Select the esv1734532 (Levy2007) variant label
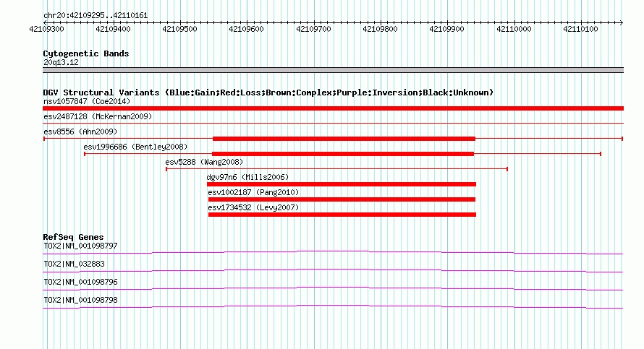The height and width of the screenshot is (349, 644). click(253, 207)
